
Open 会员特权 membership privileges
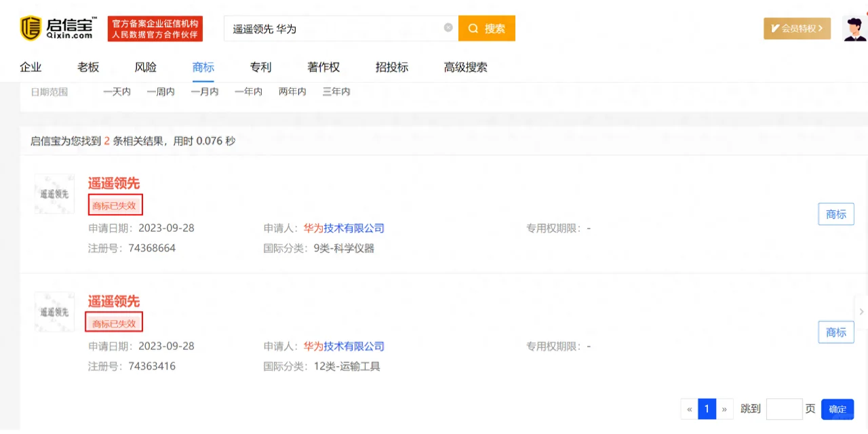[797, 28]
